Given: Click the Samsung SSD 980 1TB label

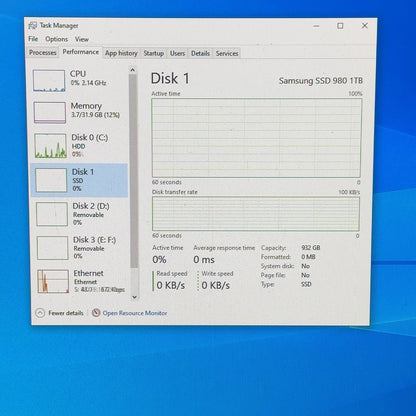Looking at the screenshot, I should point(321,81).
